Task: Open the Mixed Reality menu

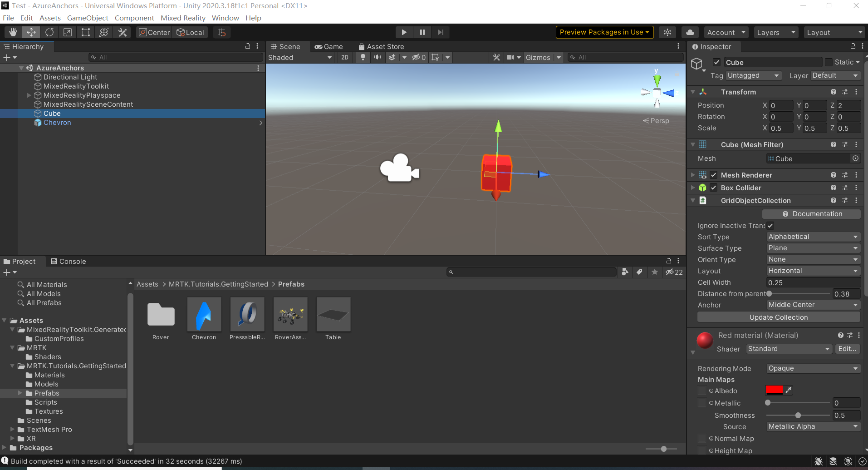Action: click(x=183, y=18)
